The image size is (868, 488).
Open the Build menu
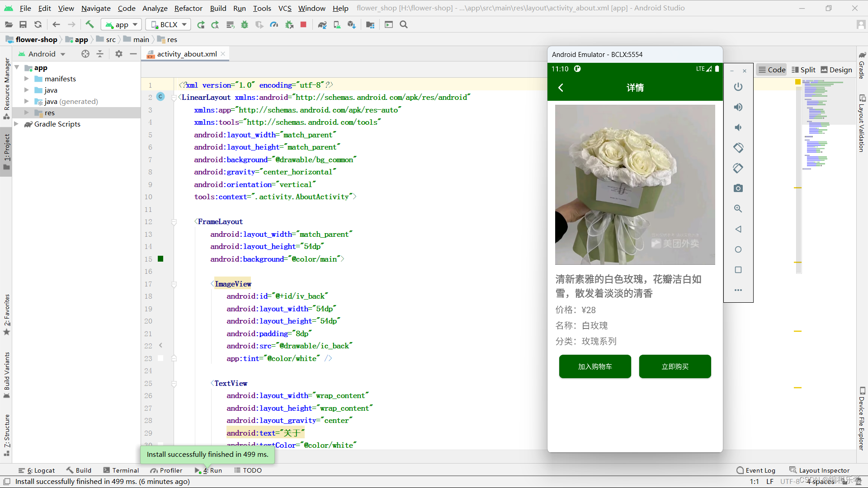(218, 8)
